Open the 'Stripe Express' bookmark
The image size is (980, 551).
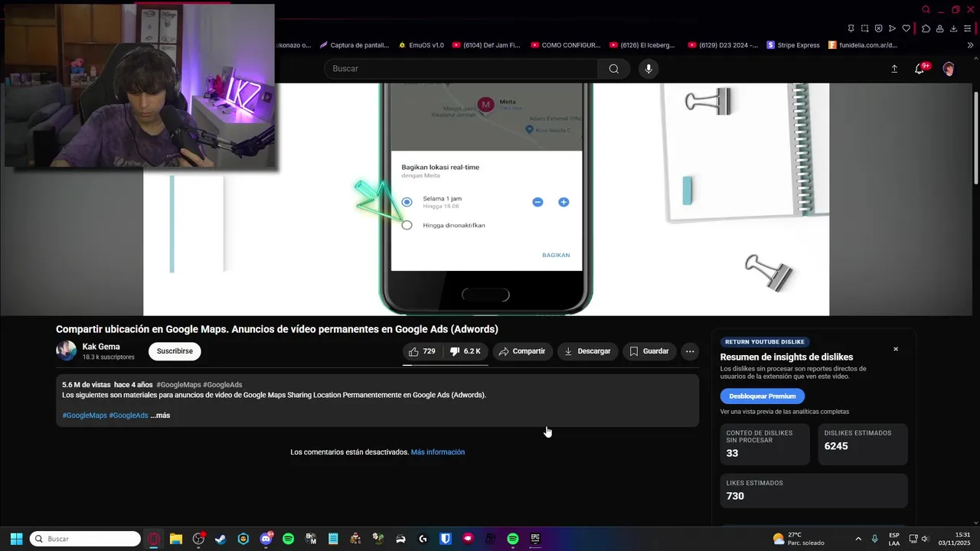coord(793,45)
